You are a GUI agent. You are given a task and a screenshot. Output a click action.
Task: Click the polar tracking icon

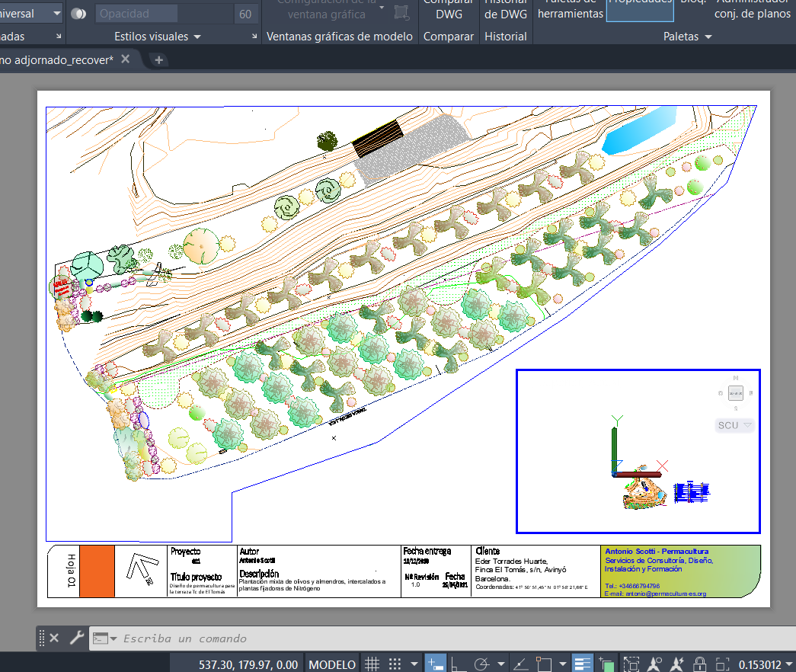pos(482,664)
